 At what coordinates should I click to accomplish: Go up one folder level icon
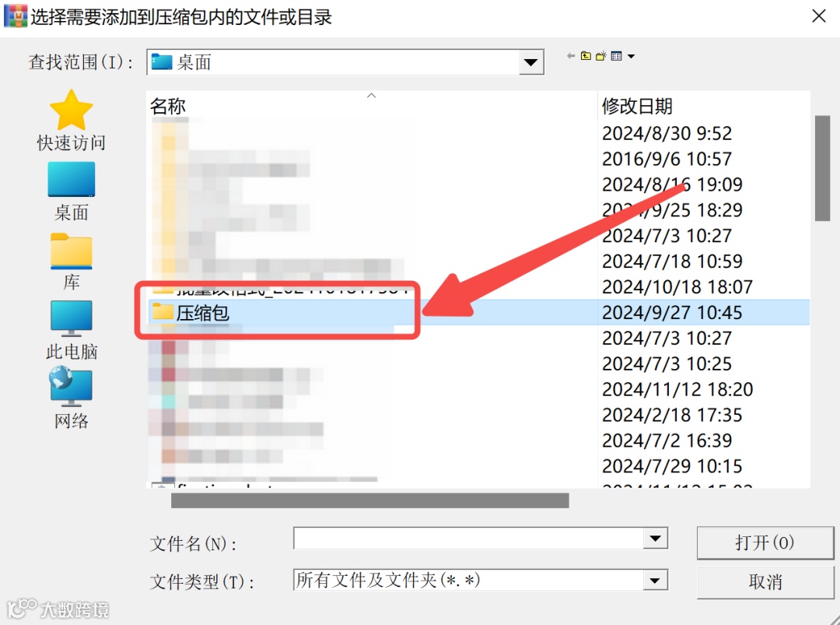click(586, 56)
